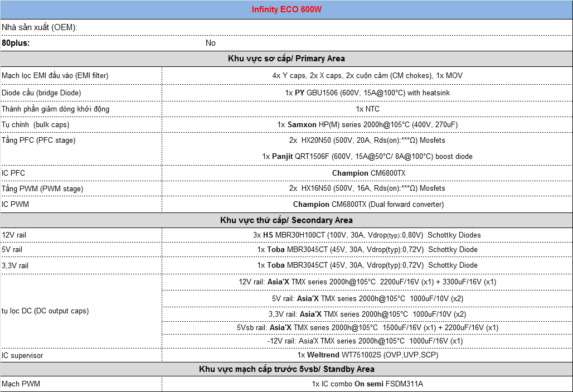Click the title "Infinity ECO 600W"

point(286,9)
